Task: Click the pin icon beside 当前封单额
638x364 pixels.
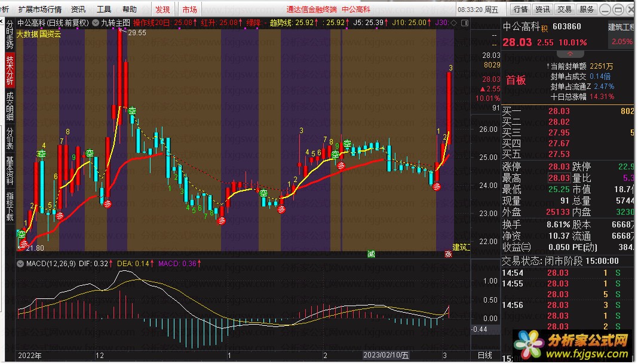Action: pos(548,66)
